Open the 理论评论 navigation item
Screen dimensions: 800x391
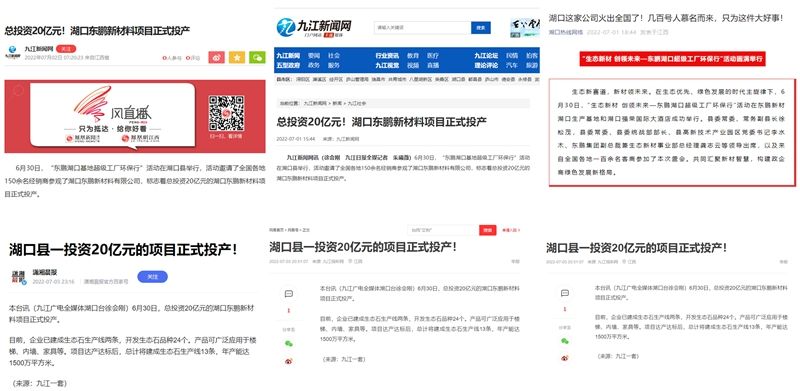coord(486,65)
